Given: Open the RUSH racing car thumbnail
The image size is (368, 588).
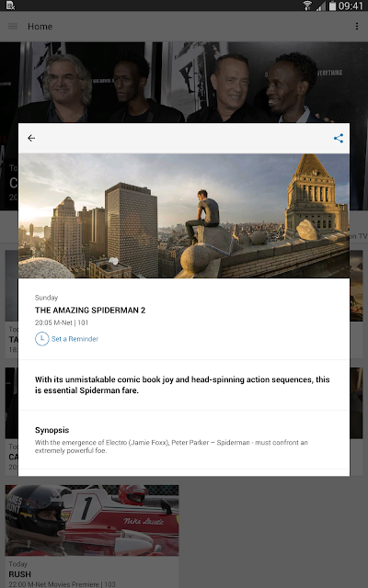Looking at the screenshot, I should [x=92, y=520].
